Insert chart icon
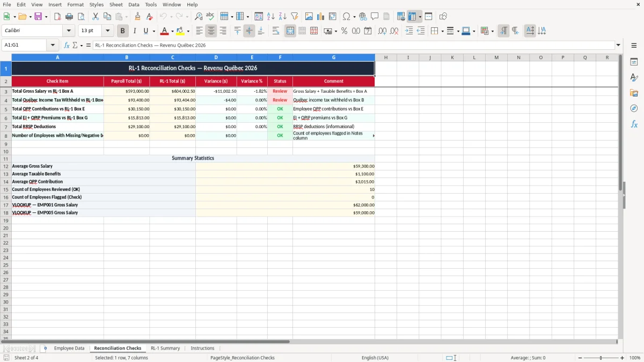This screenshot has height=362, width=644. [x=321, y=17]
